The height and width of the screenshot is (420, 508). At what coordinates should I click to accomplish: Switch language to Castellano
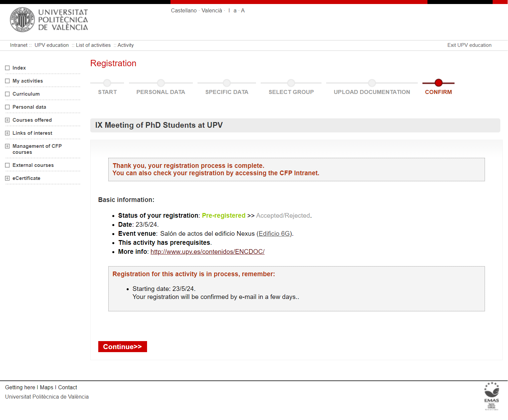point(183,11)
